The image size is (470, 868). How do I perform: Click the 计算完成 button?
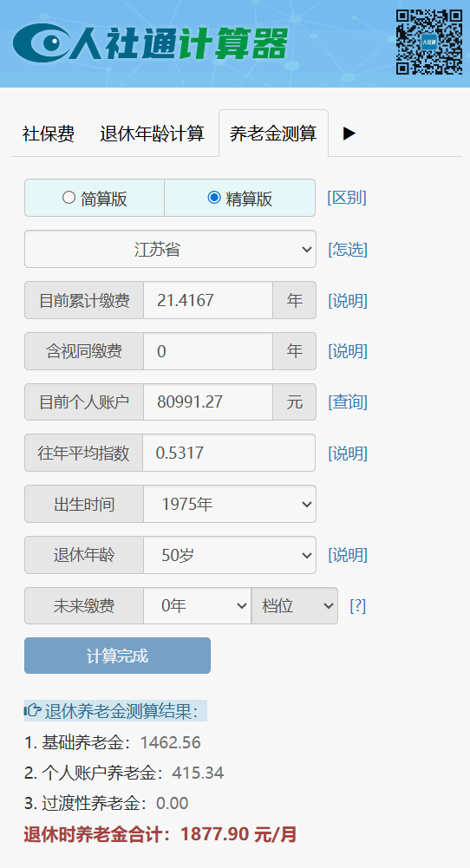coord(117,656)
